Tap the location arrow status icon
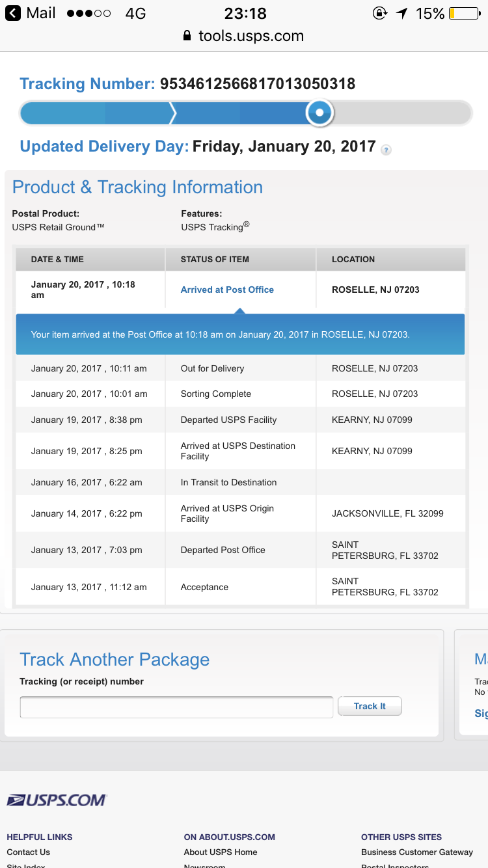The width and height of the screenshot is (488, 868). (401, 13)
